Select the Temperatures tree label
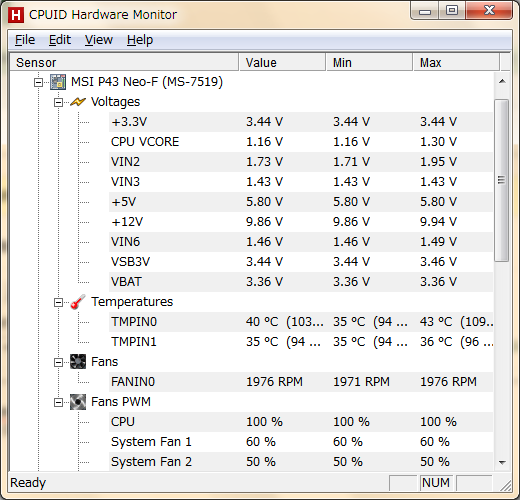 (x=132, y=302)
